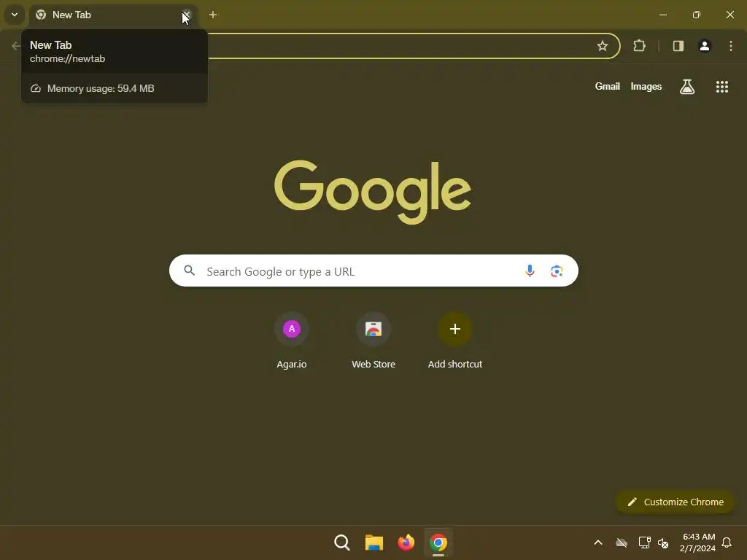Launch Firefox from taskbar
747x560 pixels.
point(406,542)
